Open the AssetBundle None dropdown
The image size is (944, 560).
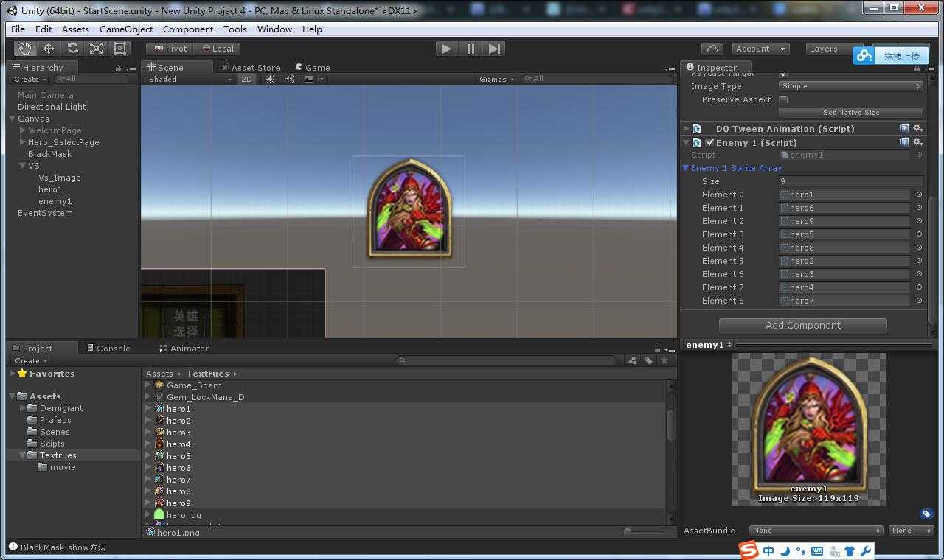click(816, 531)
